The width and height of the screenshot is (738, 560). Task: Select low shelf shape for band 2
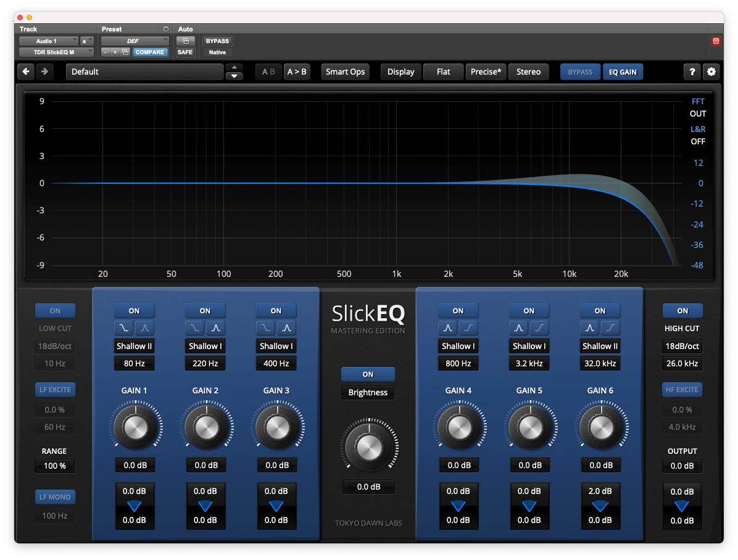[194, 328]
